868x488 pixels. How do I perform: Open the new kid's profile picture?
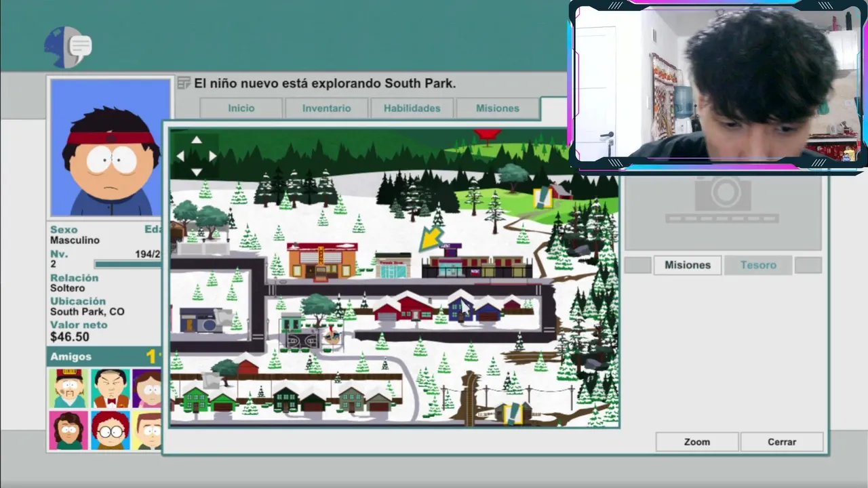tap(110, 148)
